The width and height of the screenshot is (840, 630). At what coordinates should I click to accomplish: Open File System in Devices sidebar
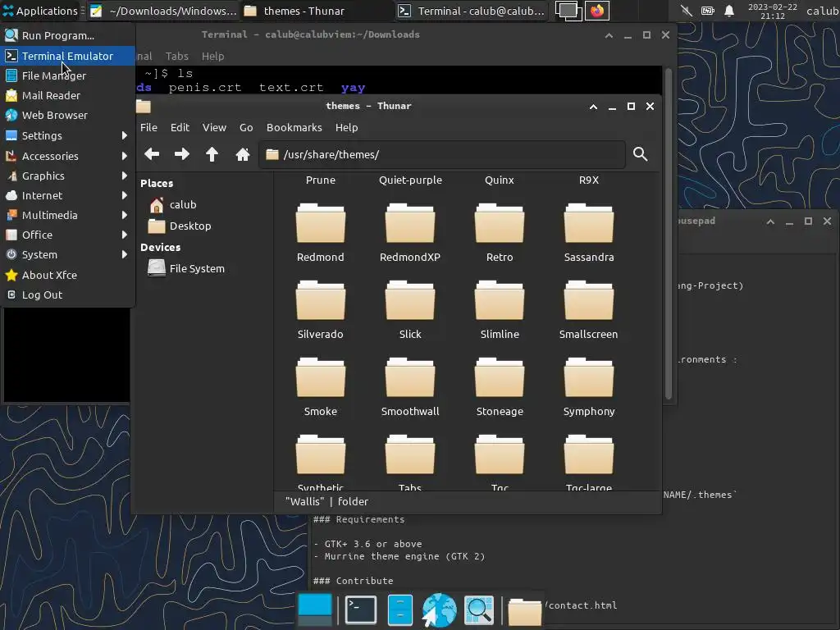196,268
